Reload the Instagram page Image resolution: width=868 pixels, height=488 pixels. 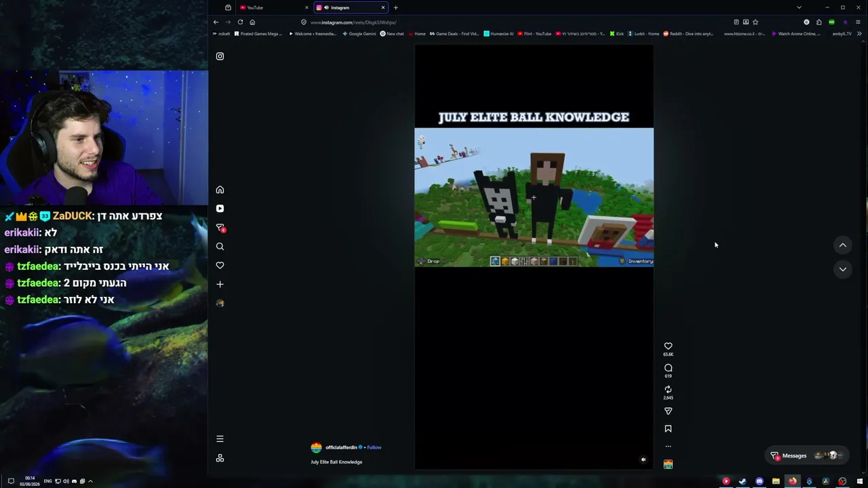[x=240, y=22]
